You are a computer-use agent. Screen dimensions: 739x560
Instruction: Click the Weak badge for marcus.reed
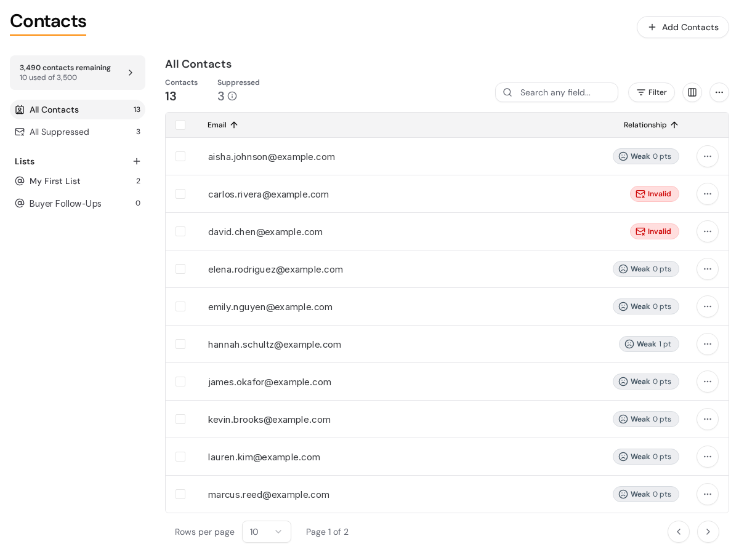click(646, 494)
